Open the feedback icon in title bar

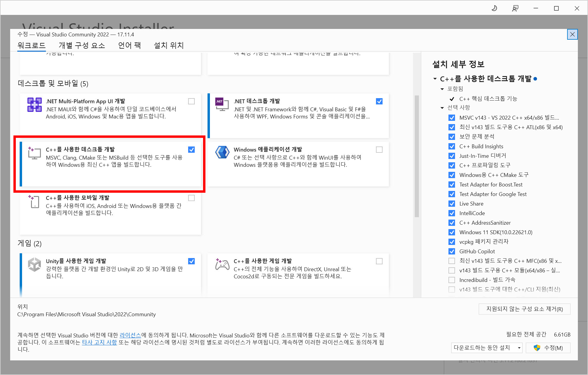(x=515, y=8)
